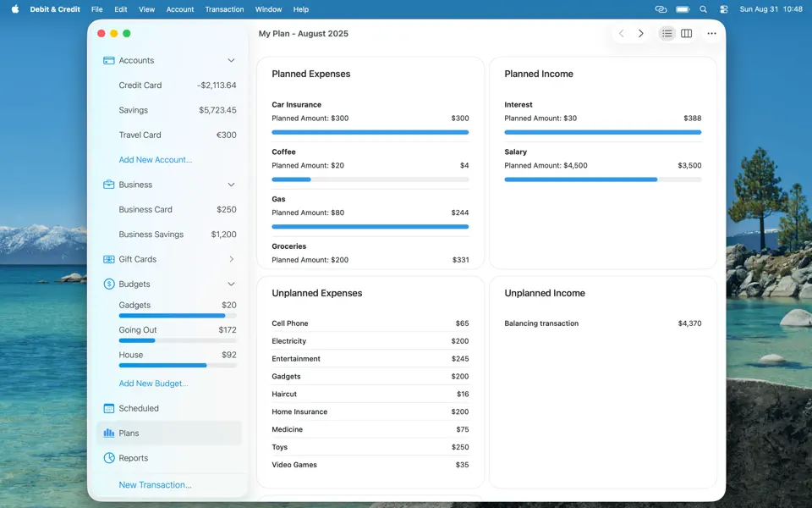Image resolution: width=812 pixels, height=508 pixels.
Task: Click the Plans bar-chart icon
Action: pos(111,433)
